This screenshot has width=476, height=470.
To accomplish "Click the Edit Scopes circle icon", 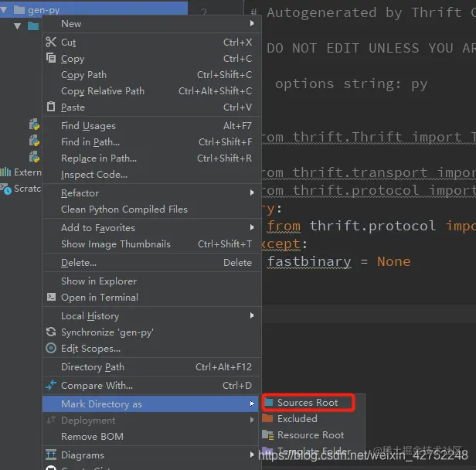I will tap(51, 348).
